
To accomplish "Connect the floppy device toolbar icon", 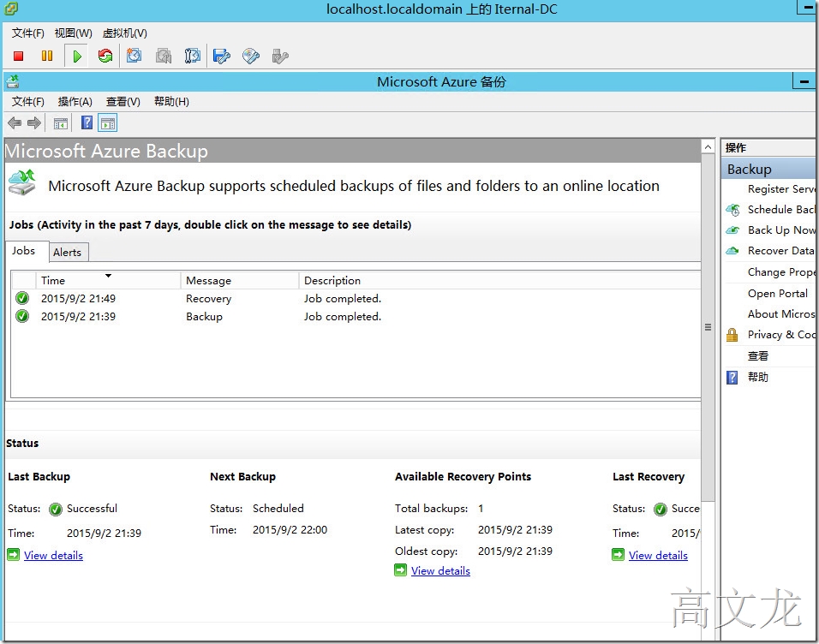I will point(222,56).
